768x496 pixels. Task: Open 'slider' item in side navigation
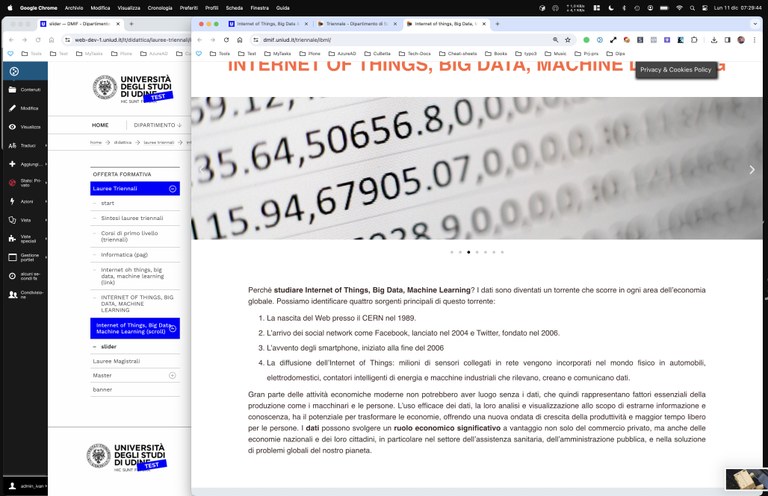click(x=108, y=347)
